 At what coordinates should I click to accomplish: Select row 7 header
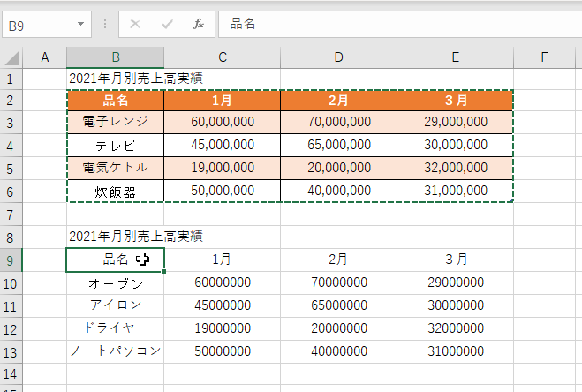(x=11, y=214)
